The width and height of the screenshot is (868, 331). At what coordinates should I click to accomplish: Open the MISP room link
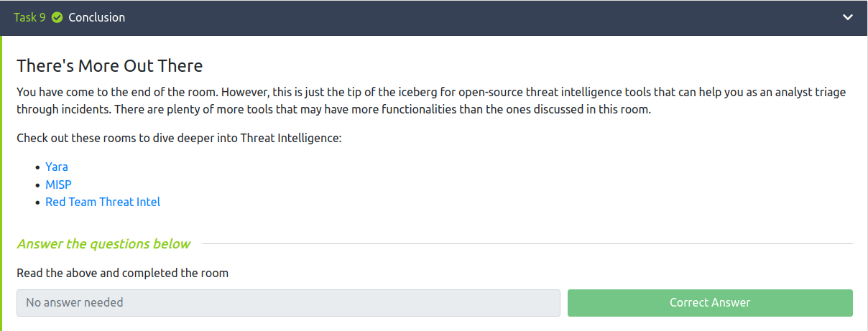[x=58, y=185]
